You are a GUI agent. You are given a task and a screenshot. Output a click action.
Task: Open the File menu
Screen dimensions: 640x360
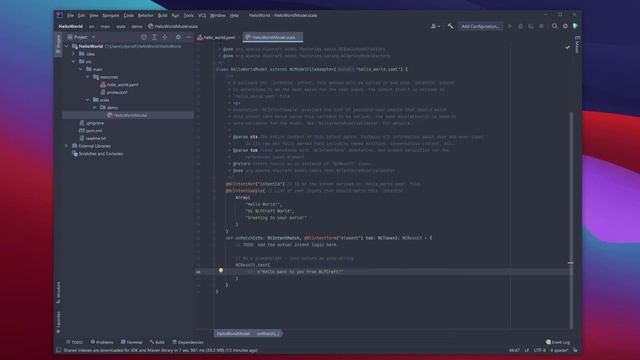[70, 16]
